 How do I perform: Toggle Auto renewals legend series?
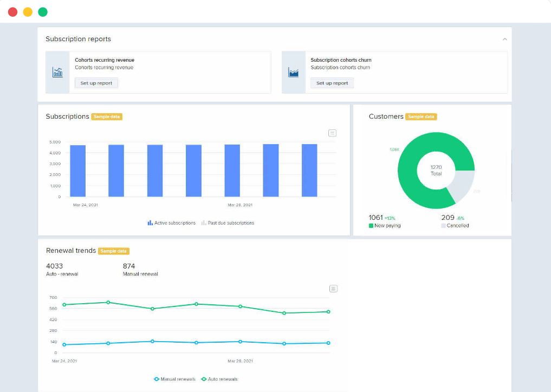[219, 379]
